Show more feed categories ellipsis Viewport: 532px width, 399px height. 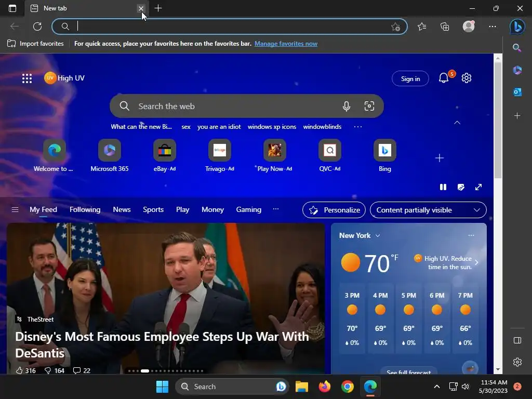(276, 209)
